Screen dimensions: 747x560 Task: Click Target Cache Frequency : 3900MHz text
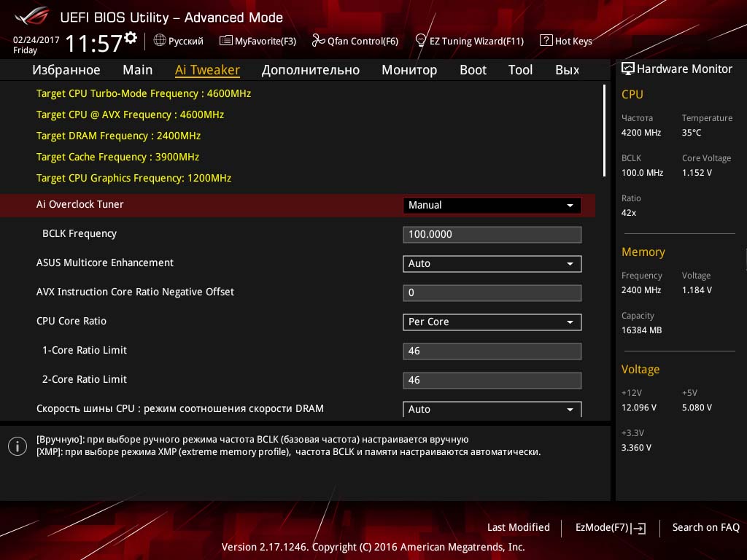pos(117,157)
